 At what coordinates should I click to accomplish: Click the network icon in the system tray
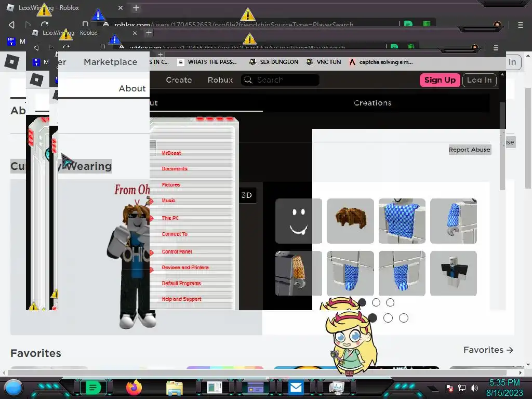click(462, 388)
